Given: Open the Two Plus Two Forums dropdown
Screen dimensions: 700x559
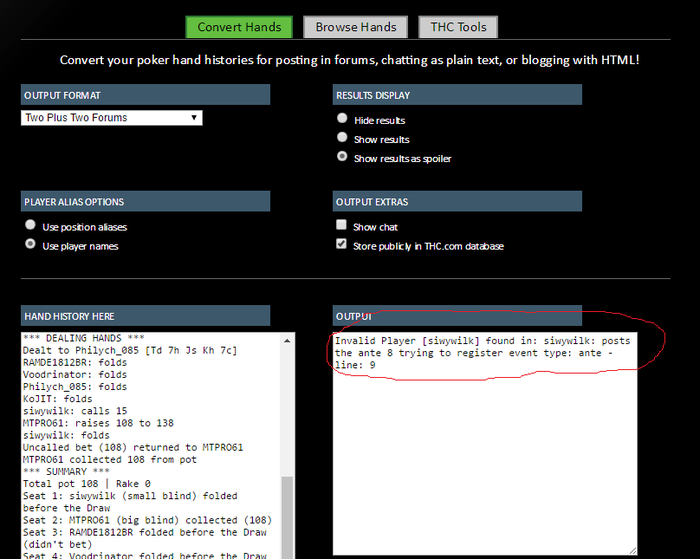Looking at the screenshot, I should [x=112, y=118].
